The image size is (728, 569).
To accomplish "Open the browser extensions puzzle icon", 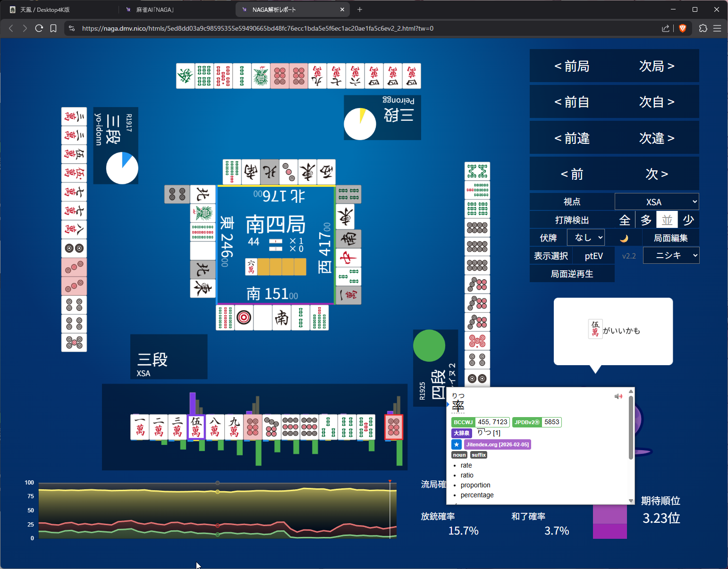I will pyautogui.click(x=703, y=28).
